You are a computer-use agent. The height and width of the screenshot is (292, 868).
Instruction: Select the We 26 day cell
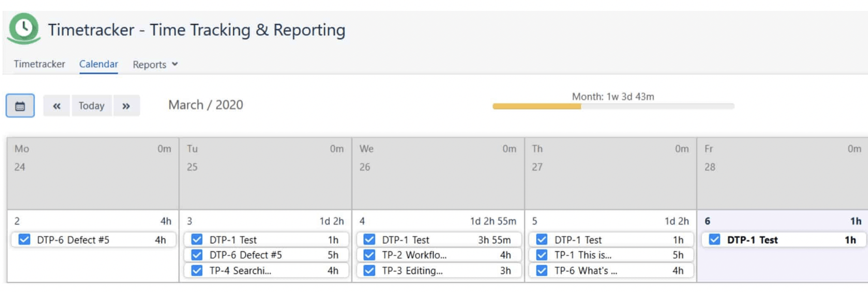pyautogui.click(x=438, y=174)
